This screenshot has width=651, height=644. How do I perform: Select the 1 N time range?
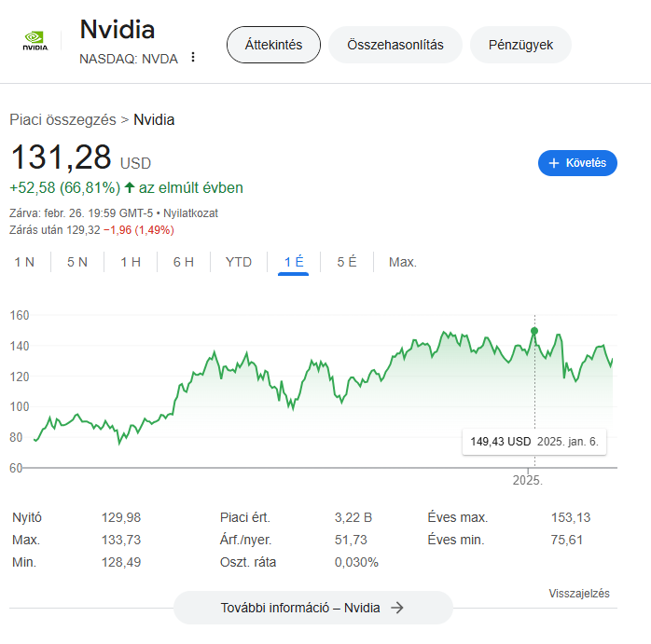(x=24, y=262)
